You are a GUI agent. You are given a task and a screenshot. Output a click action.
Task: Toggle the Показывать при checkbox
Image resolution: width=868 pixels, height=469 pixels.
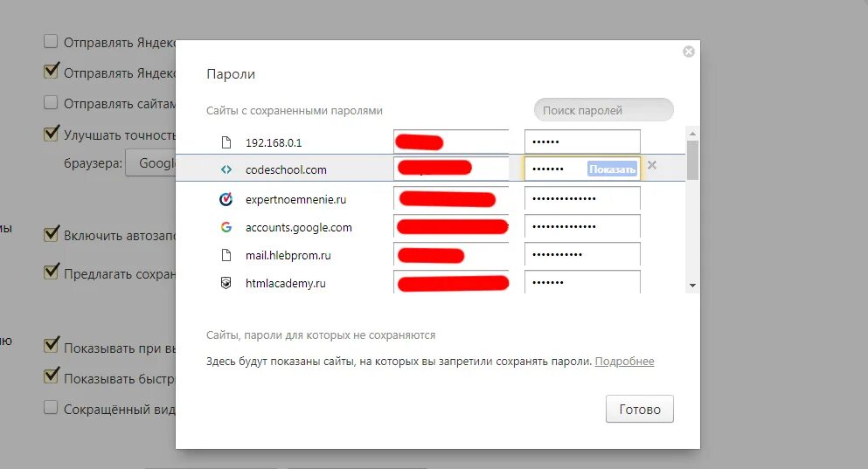click(x=51, y=346)
